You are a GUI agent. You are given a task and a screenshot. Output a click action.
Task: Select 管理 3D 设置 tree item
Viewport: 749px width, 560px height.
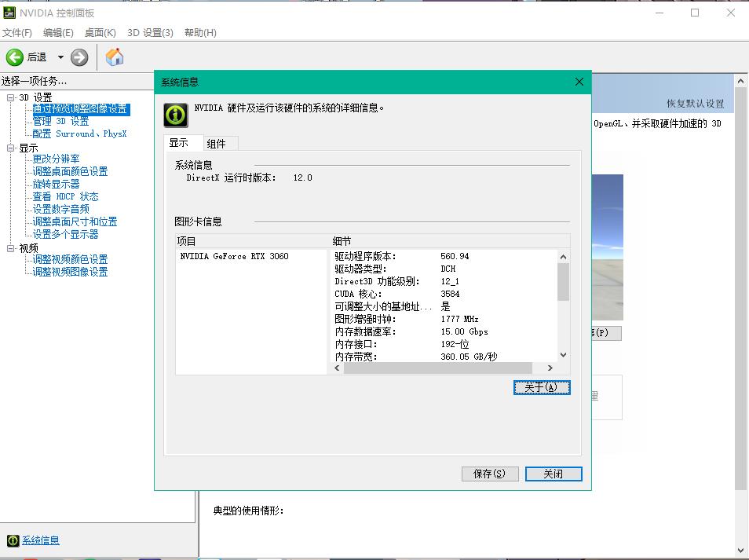tap(60, 122)
